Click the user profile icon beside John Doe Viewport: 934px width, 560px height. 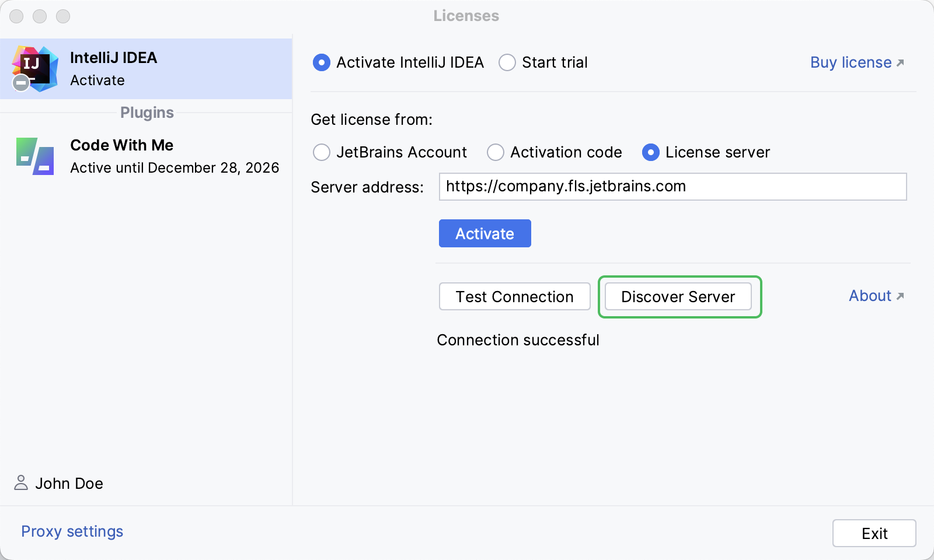pos(21,483)
